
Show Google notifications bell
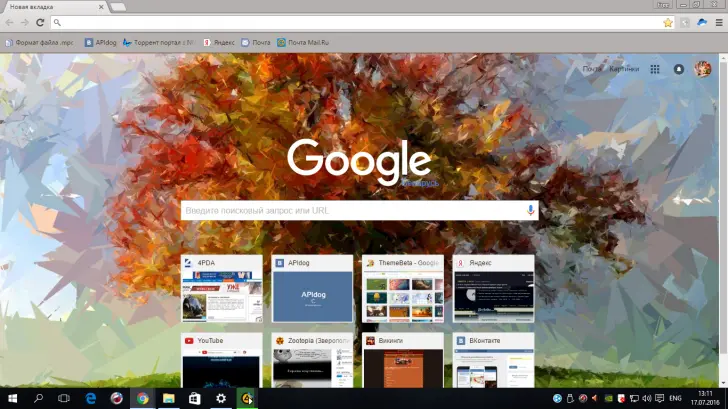(x=679, y=69)
